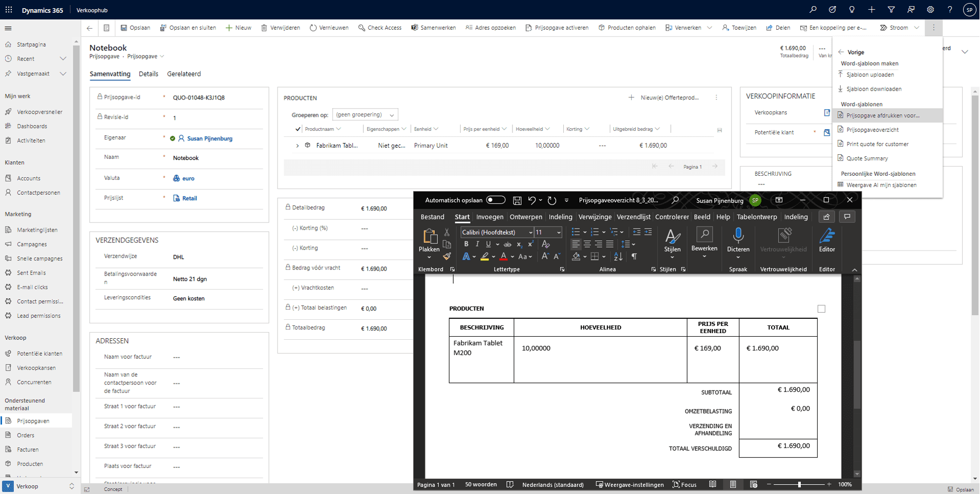
Task: Grow font size with larger A icon
Action: 545,256
